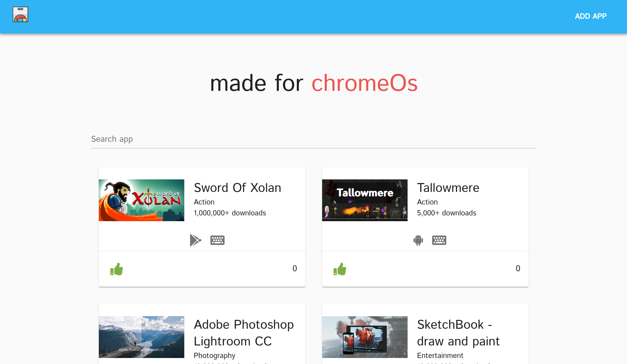Click the Lightroom CC landscape banner
The width and height of the screenshot is (627, 364).
(x=141, y=337)
